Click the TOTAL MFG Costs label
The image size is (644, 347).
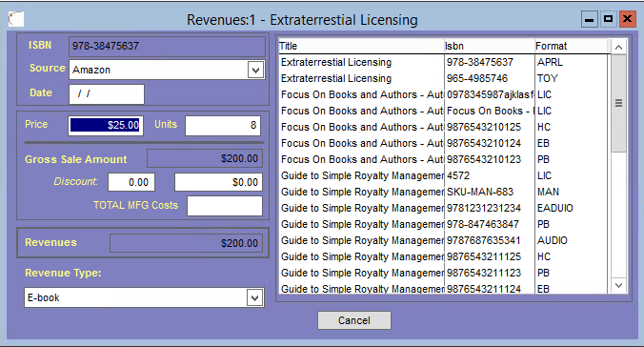(x=135, y=205)
